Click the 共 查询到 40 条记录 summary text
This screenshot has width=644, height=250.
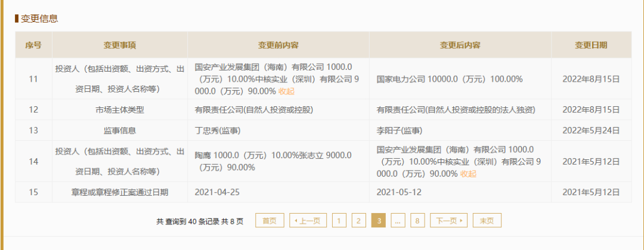pos(200,221)
